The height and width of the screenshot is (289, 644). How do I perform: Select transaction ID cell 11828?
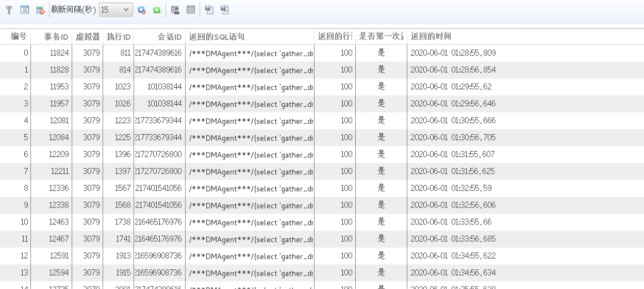(59, 70)
